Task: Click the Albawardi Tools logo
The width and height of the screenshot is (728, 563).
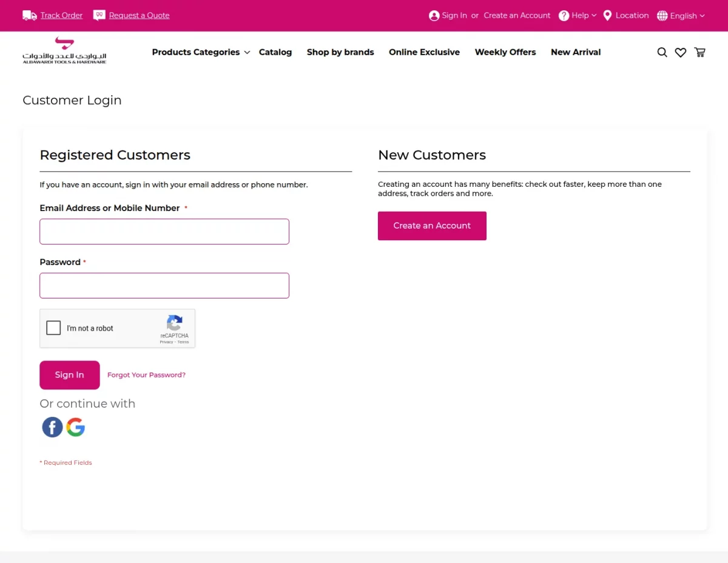Action: click(x=64, y=51)
